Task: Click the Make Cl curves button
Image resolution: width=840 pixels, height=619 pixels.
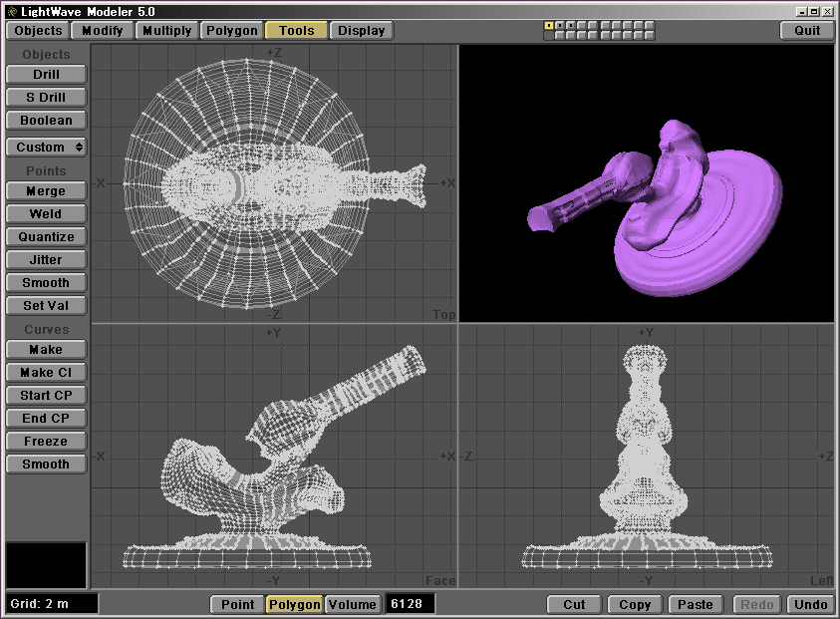Action: (46, 373)
